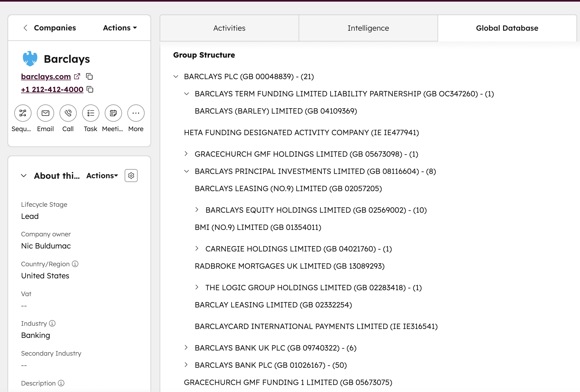This screenshot has height=392, width=580.
Task: Select HETA FUNDING DESIGNATED ACTIVITY COMPANY entry
Action: [x=302, y=132]
